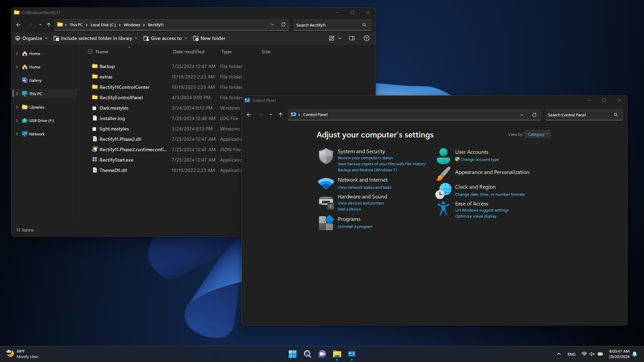Open the Organize menu
Viewport: 644px width, 362px height.
tap(31, 38)
